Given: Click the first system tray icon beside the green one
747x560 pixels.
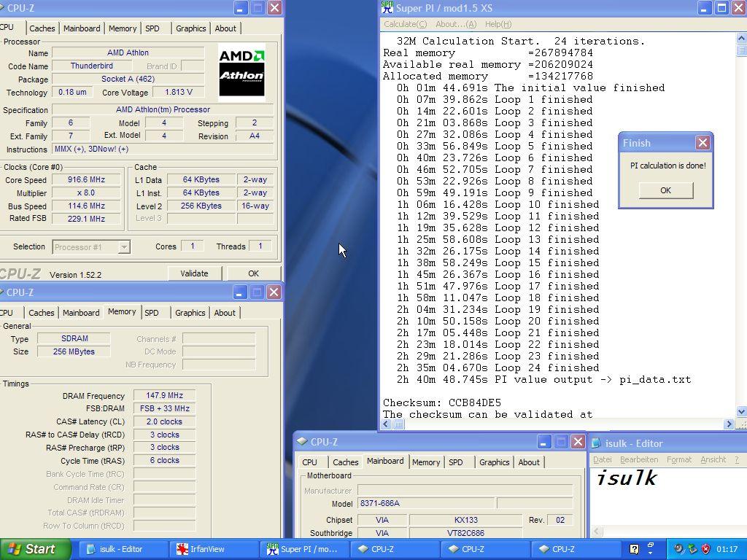Looking at the screenshot, I should point(678,549).
